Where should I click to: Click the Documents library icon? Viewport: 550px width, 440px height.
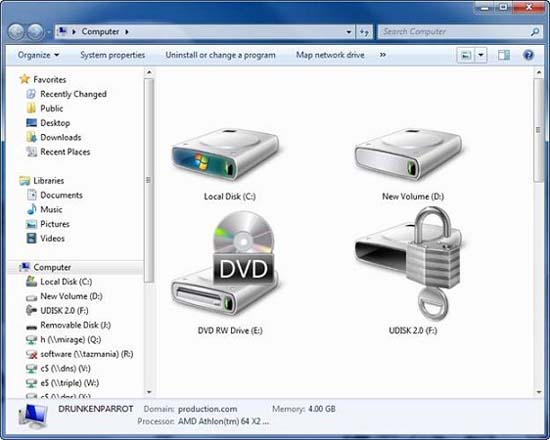(32, 195)
